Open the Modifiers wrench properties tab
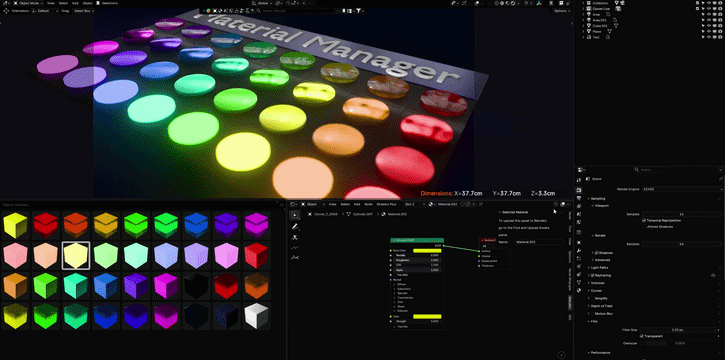Screen dimensions: 725x360 click(x=579, y=250)
